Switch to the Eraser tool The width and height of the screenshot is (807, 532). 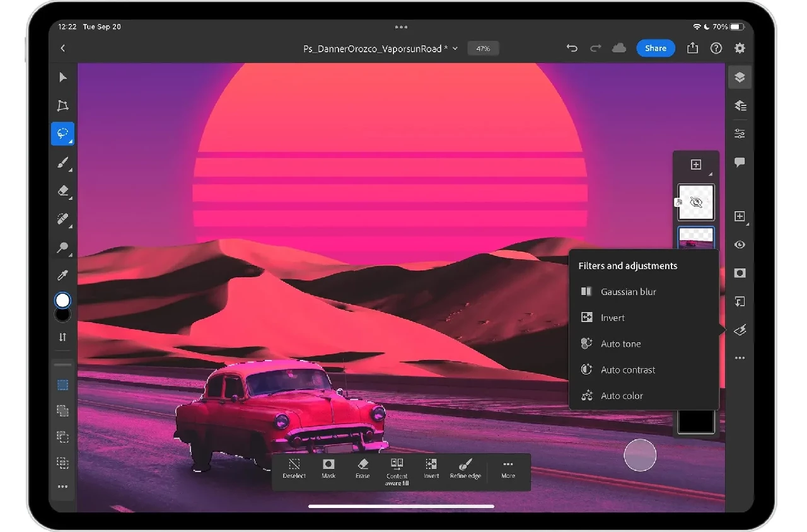(x=62, y=191)
